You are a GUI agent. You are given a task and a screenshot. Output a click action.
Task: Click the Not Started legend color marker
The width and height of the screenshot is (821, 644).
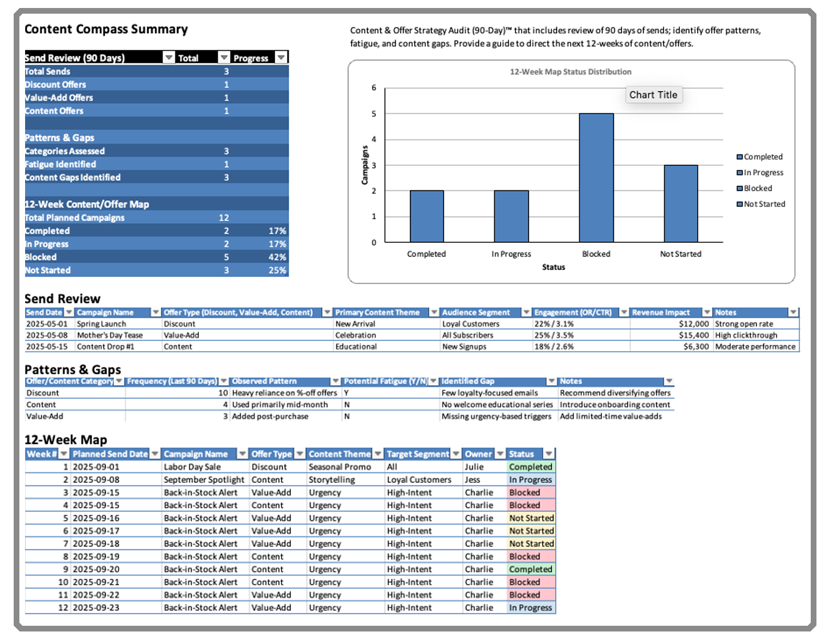[x=739, y=204]
